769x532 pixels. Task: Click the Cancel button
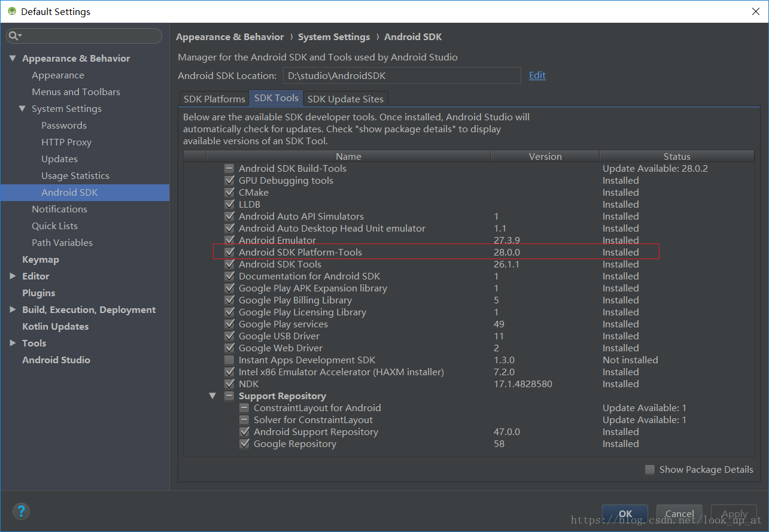[680, 514]
